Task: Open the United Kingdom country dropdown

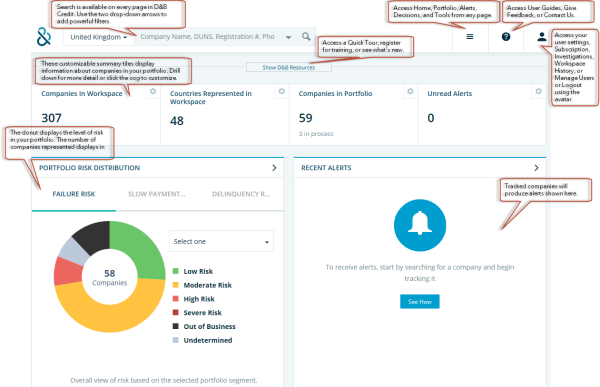Action: 99,37
